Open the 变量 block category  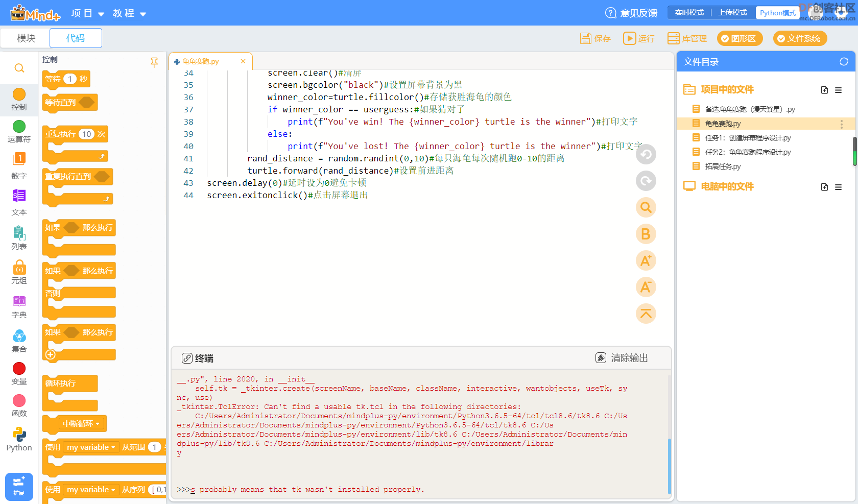tap(19, 373)
